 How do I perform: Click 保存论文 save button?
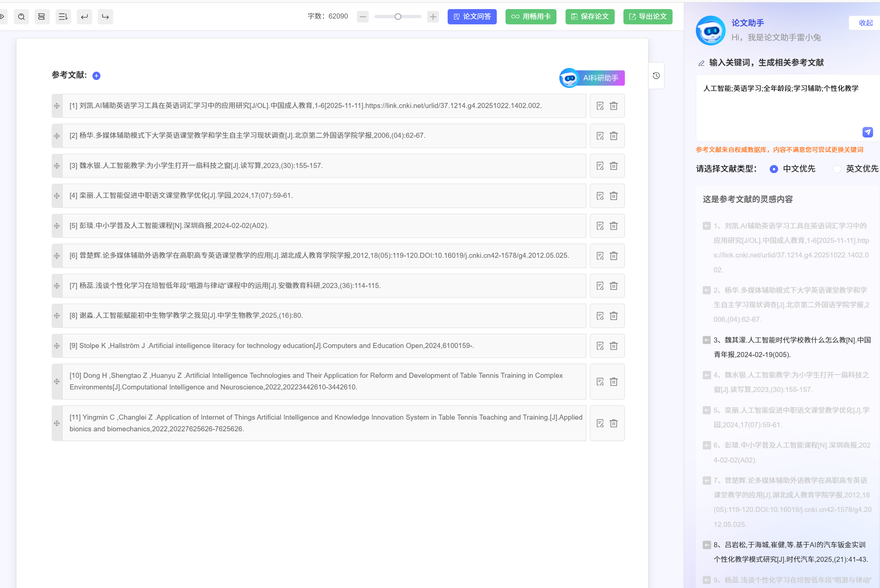[x=590, y=16]
